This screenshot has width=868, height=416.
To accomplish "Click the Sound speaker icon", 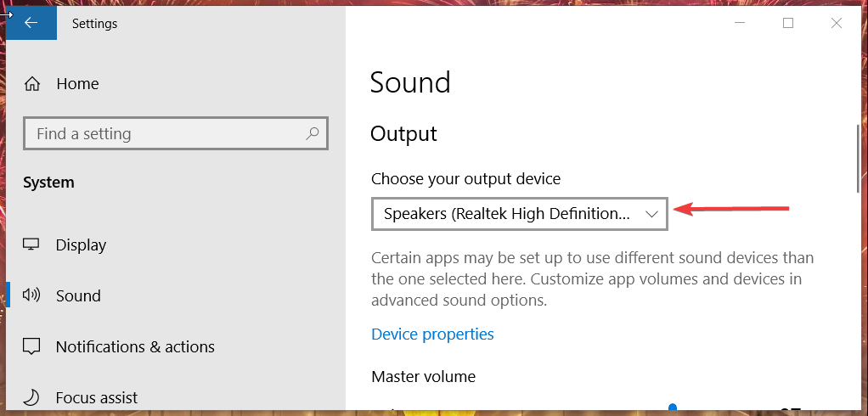I will (31, 295).
